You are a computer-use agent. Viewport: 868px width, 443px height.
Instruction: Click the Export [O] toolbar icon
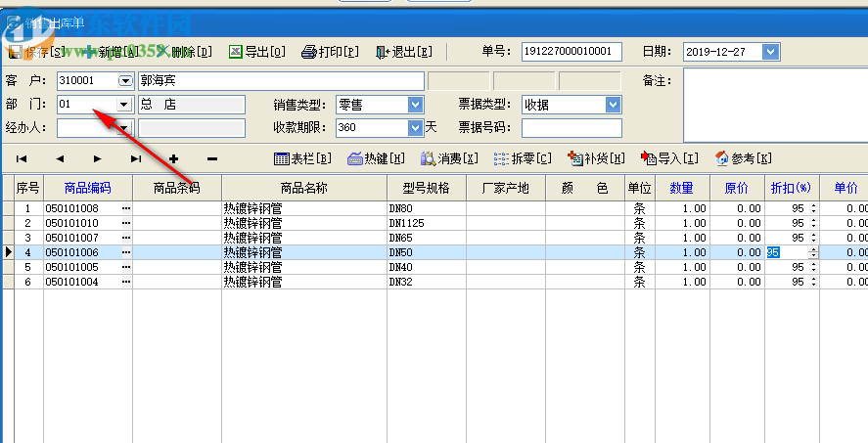(x=236, y=52)
